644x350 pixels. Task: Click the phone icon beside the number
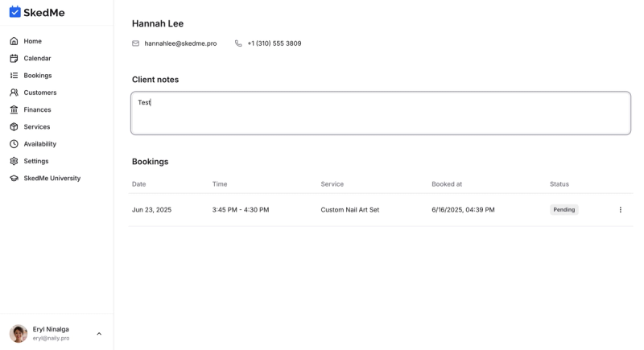click(x=238, y=43)
